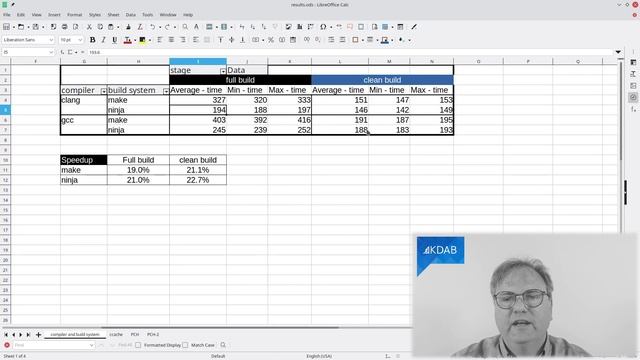Click the Find All button

pos(125,345)
